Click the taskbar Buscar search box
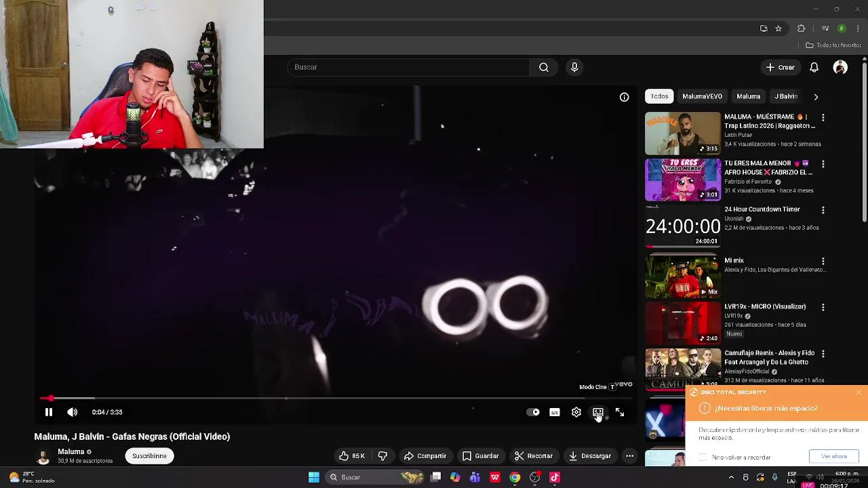The width and height of the screenshot is (868, 488). click(376, 477)
